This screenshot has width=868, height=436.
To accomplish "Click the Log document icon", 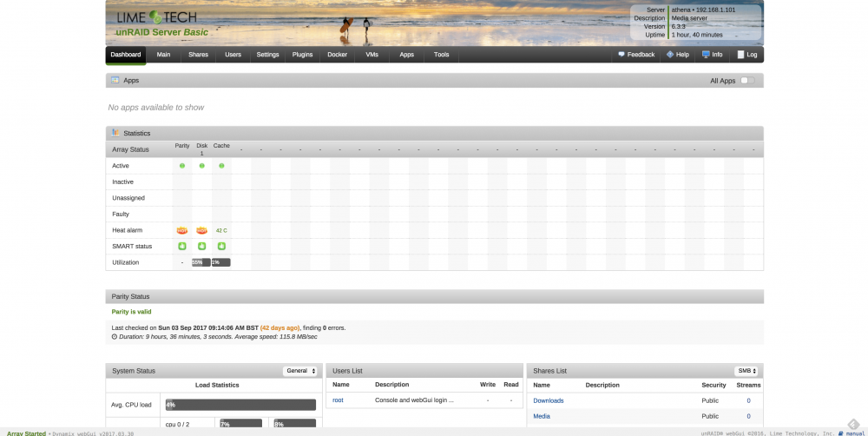I will click(x=740, y=55).
